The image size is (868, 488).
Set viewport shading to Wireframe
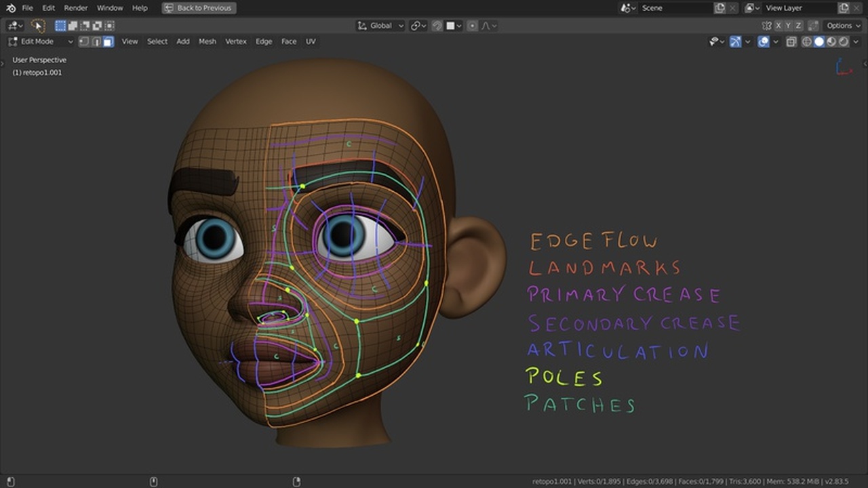[x=806, y=41]
